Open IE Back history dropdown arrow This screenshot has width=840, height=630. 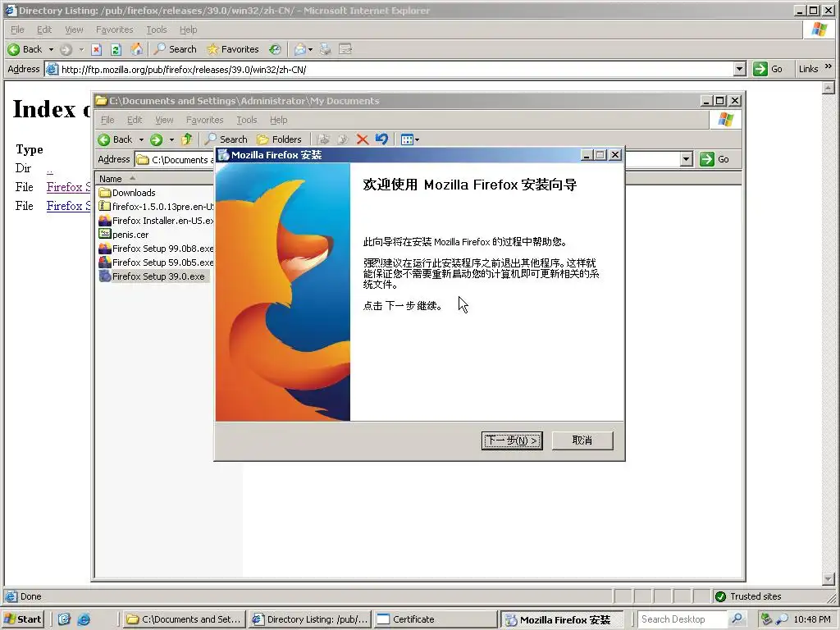(x=52, y=50)
